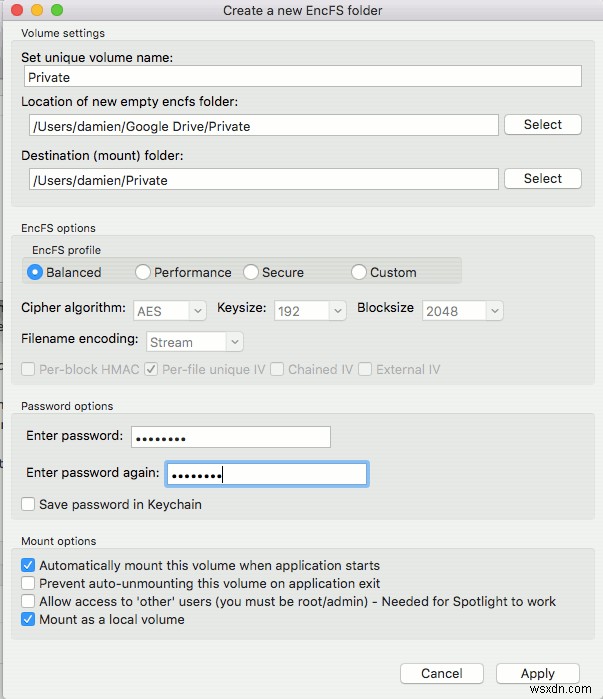Click the Destination mount folder path field
Image resolution: width=603 pixels, height=699 pixels.
click(x=264, y=179)
